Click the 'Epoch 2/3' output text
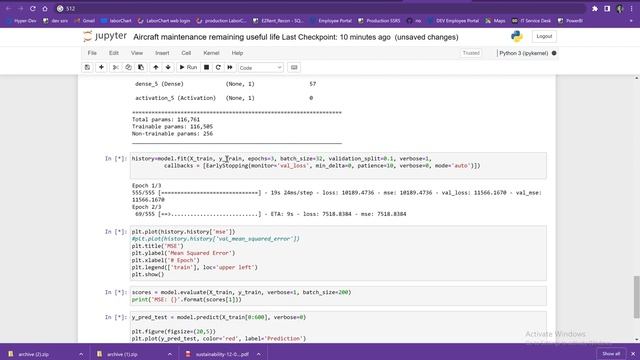Image resolution: width=640 pixels, height=360 pixels. pos(147,207)
